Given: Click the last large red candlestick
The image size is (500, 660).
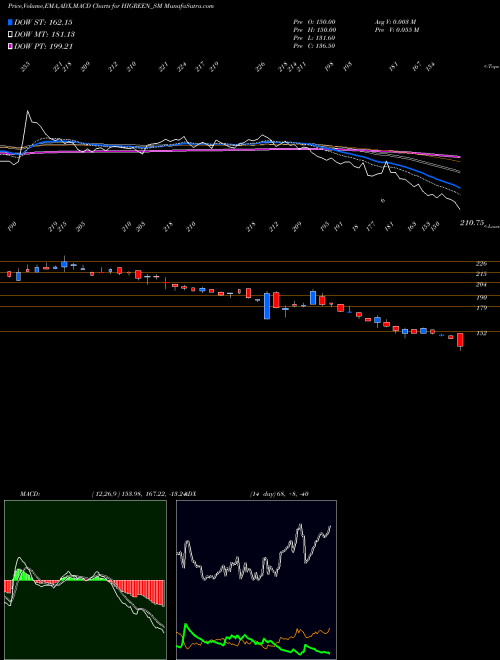Looking at the screenshot, I should click(460, 340).
